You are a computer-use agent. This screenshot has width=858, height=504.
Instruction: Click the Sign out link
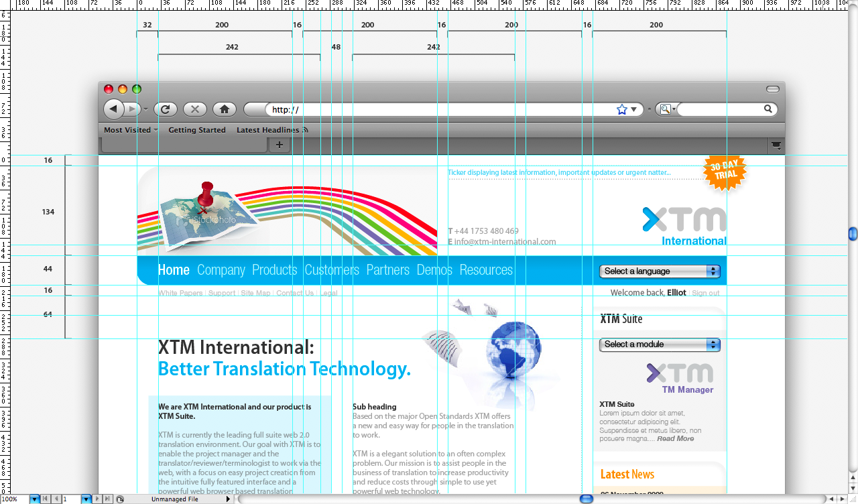[706, 293]
